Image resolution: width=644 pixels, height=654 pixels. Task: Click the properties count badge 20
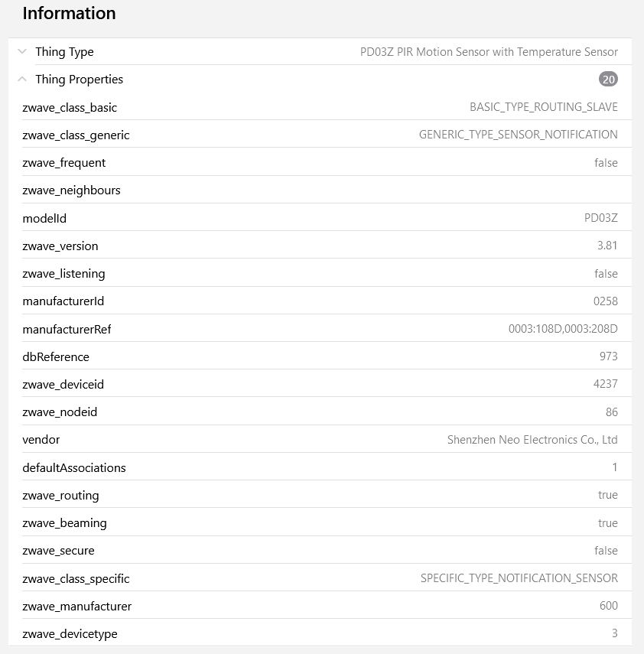point(608,80)
